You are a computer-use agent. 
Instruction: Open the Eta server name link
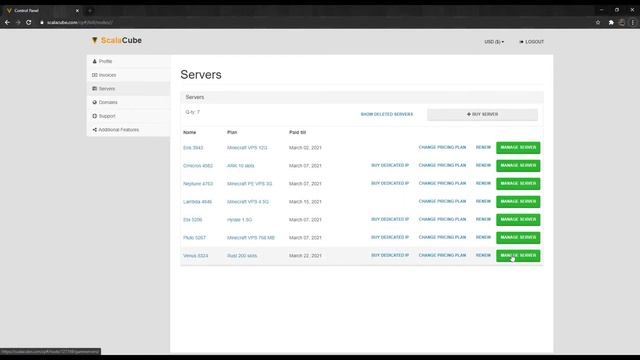(193, 220)
